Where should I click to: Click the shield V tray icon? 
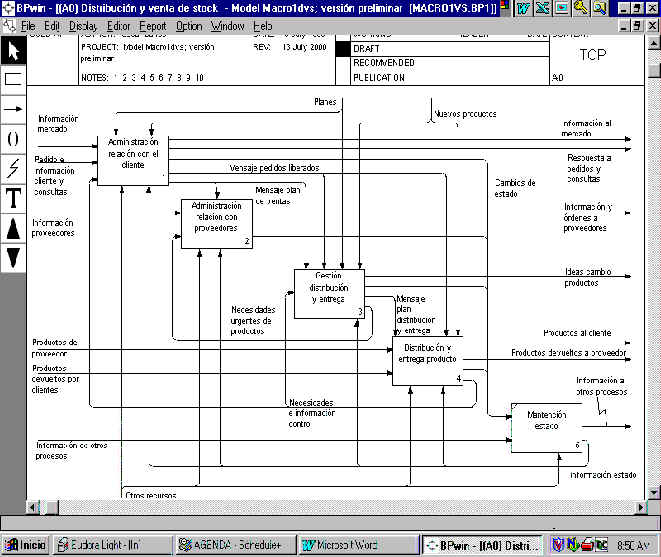click(558, 545)
